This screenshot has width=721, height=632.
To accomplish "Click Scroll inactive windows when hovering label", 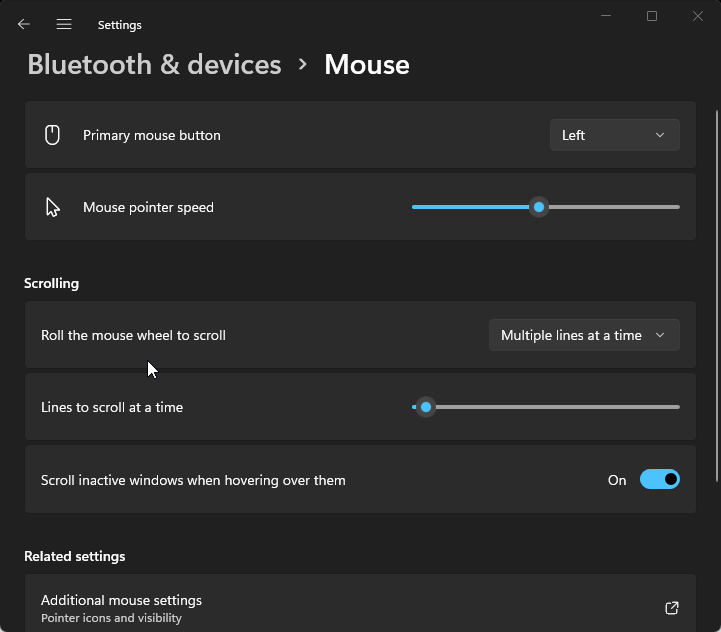I will pyautogui.click(x=193, y=480).
